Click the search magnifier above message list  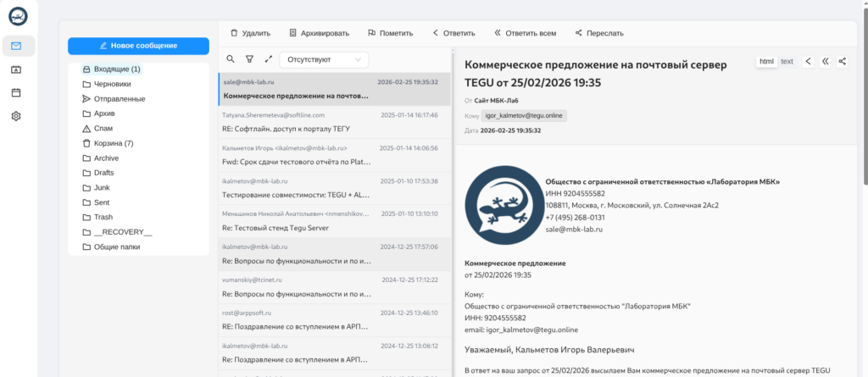coord(231,59)
